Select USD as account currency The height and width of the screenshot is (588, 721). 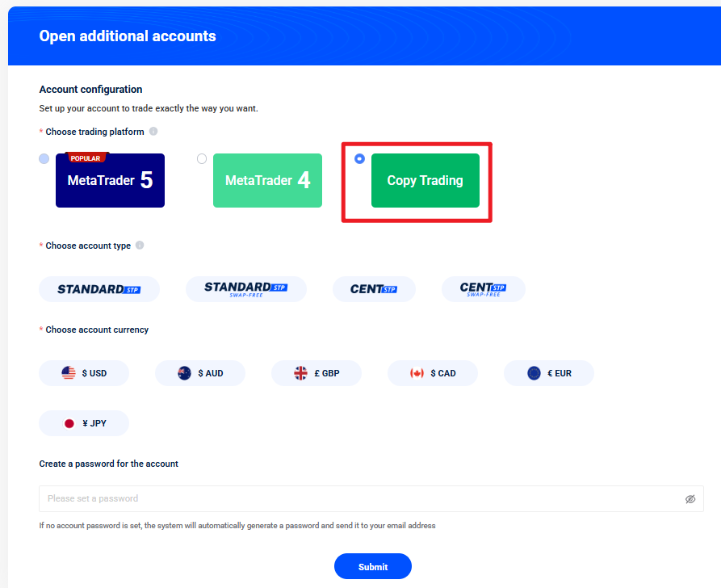coord(84,373)
